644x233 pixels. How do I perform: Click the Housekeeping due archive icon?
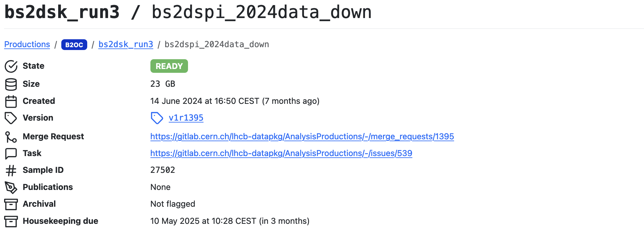click(11, 221)
